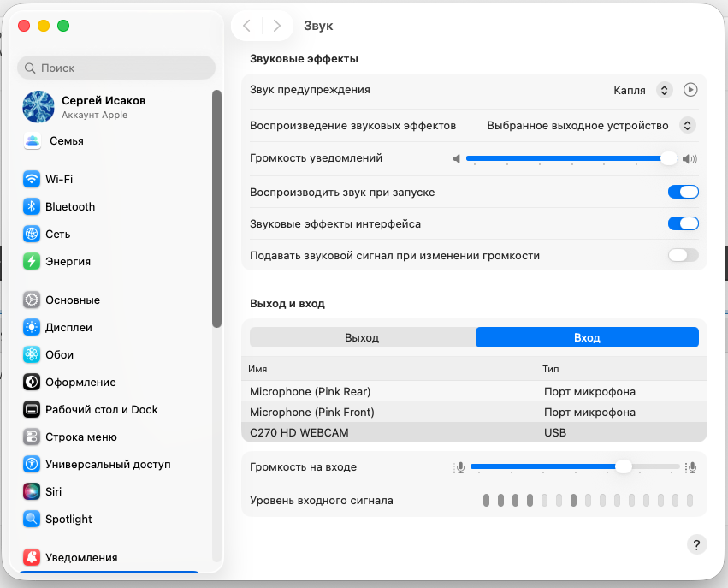Viewport: 728px width, 588px height.
Task: Click USB type cell of webcam
Action: pos(555,432)
